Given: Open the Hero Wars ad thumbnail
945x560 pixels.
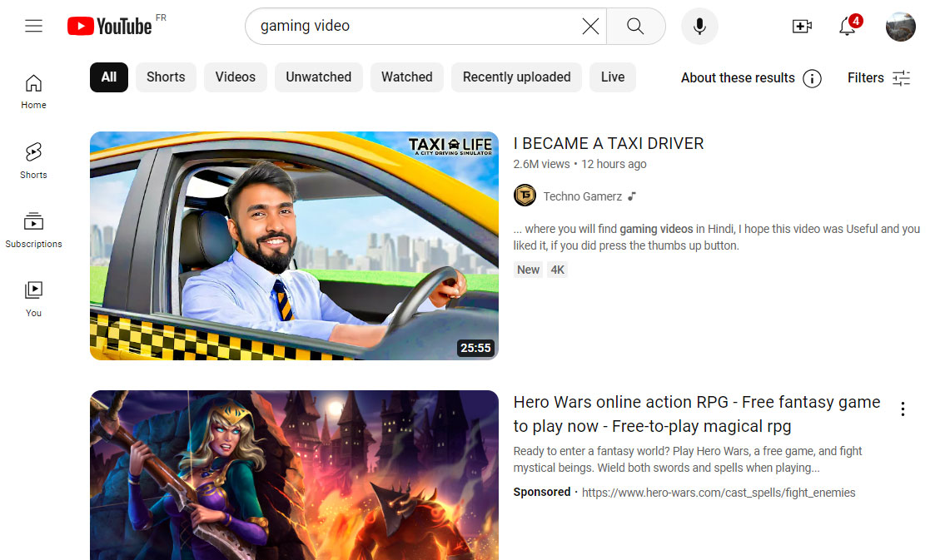Looking at the screenshot, I should click(x=294, y=475).
